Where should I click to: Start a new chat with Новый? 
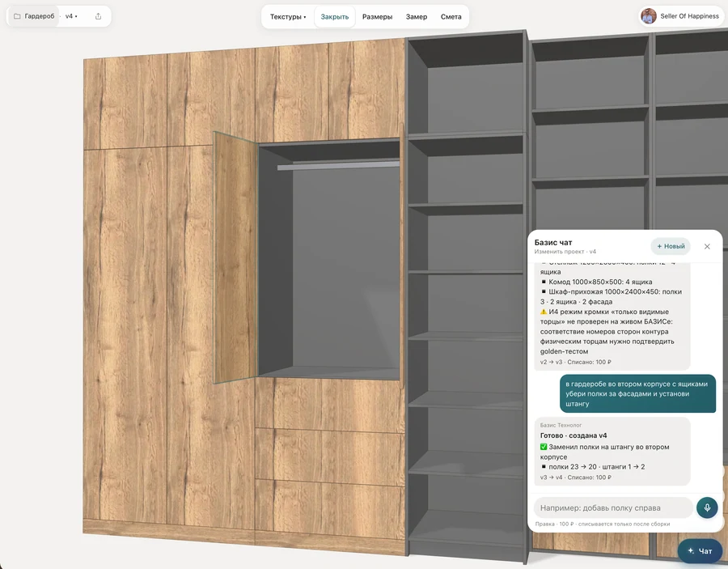pos(671,246)
